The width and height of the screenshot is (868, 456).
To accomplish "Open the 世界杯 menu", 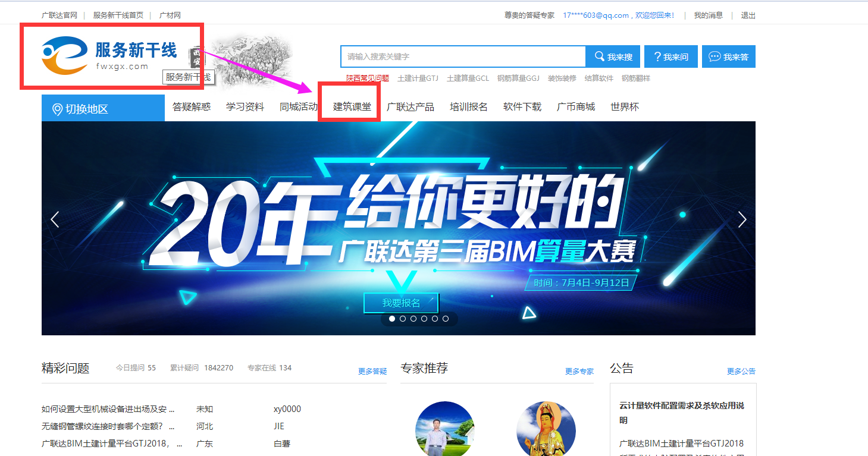I will [625, 107].
